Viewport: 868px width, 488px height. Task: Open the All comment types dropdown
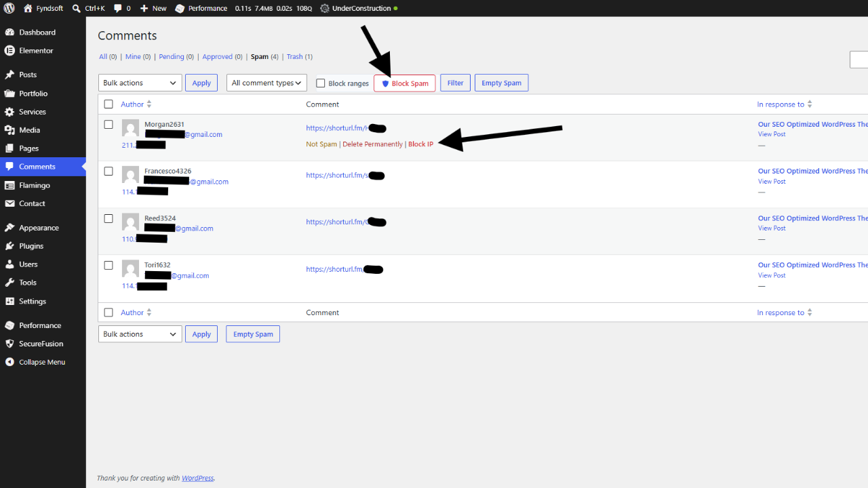(267, 83)
